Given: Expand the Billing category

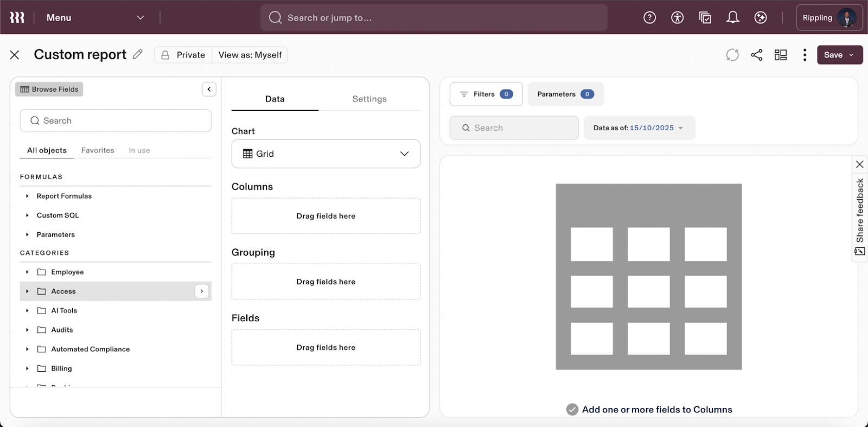Looking at the screenshot, I should click(x=27, y=368).
